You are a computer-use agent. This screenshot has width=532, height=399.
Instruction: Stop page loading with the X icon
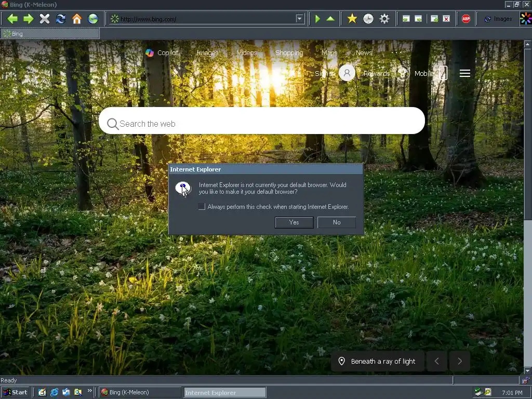click(x=45, y=19)
